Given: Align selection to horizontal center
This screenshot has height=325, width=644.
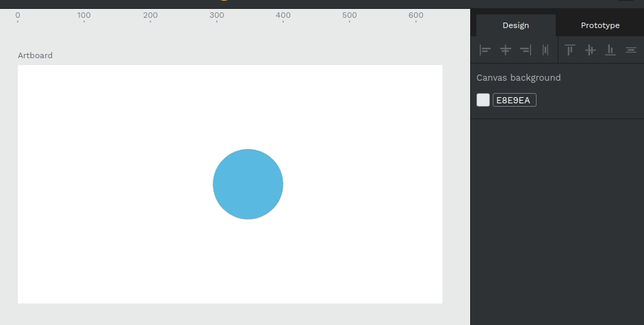Looking at the screenshot, I should tap(505, 50).
